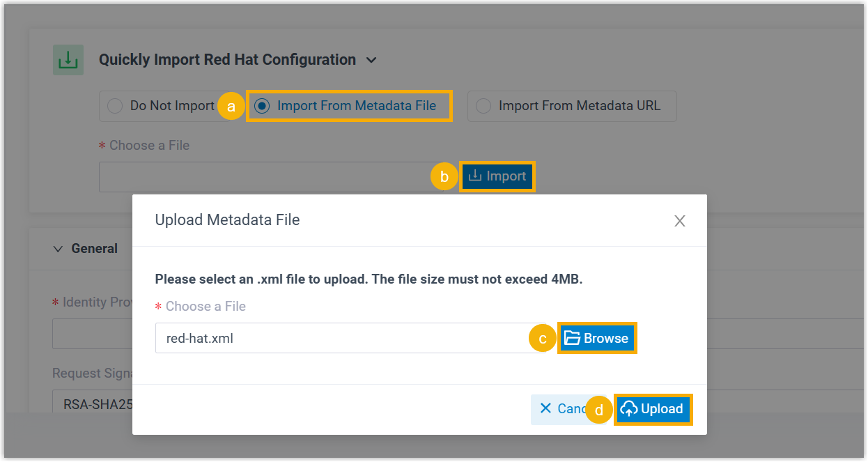This screenshot has height=462, width=868.
Task: Collapse Quickly Import Red Hat Configuration chevron
Action: tap(371, 61)
